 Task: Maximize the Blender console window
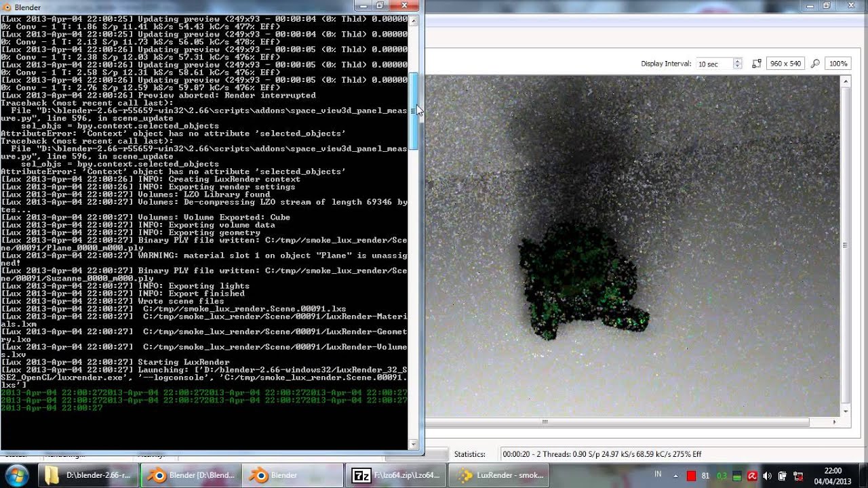tap(380, 5)
